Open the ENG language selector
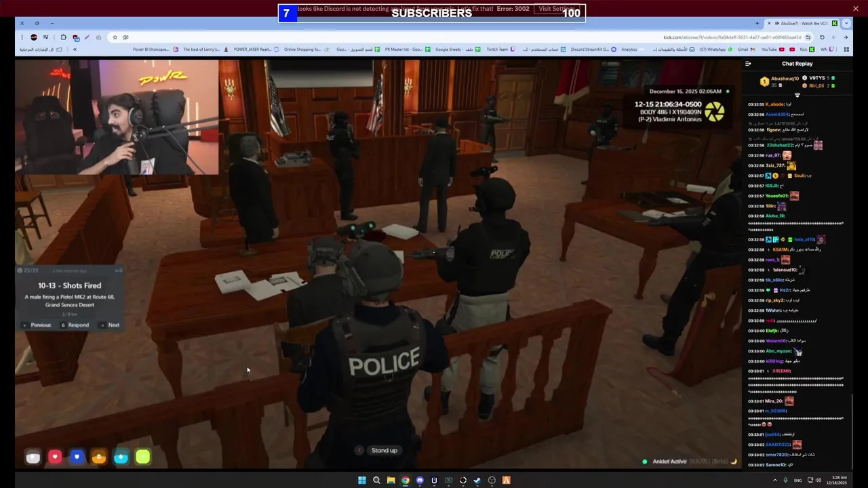The width and height of the screenshot is (868, 488). [797, 480]
